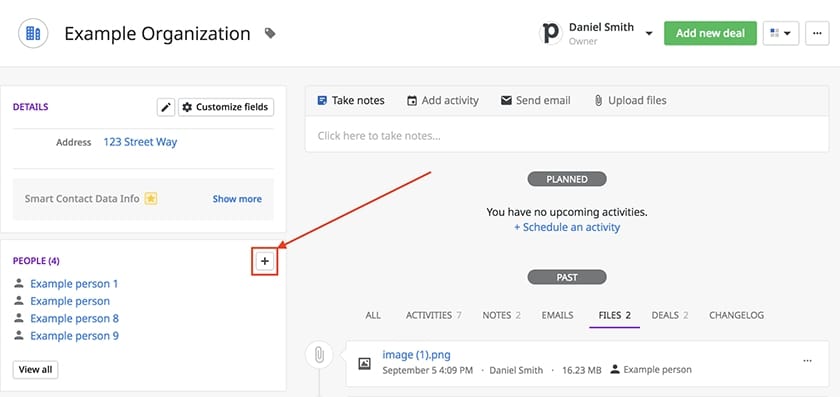Switch to the ACTIVITIES filter tab
The image size is (840, 397).
click(434, 316)
